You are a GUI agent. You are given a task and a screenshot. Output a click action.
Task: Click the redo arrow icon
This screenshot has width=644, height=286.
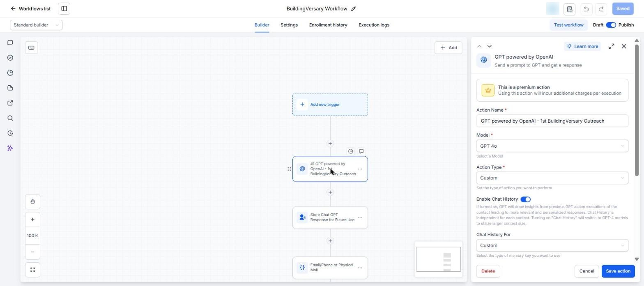pos(601,9)
